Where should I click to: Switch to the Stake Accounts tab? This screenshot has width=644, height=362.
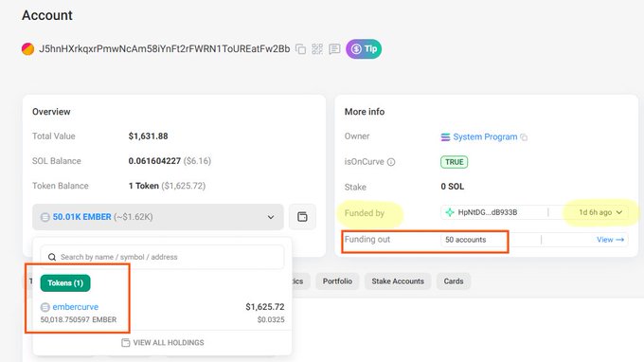398,281
